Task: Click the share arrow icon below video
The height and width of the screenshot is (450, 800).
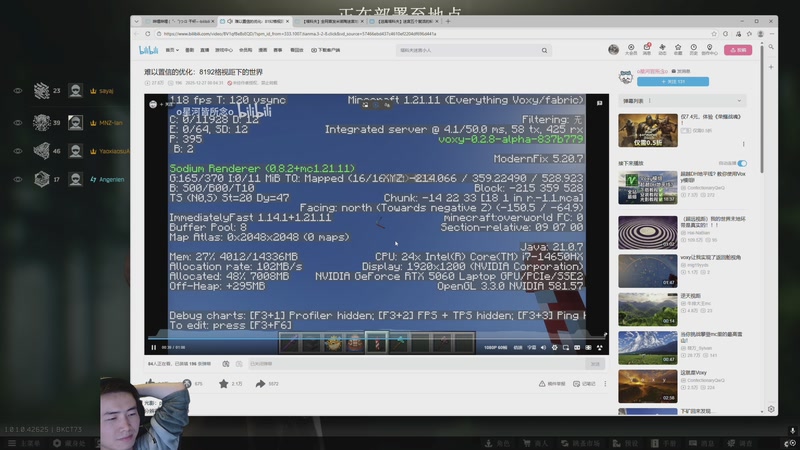Action: 260,384
